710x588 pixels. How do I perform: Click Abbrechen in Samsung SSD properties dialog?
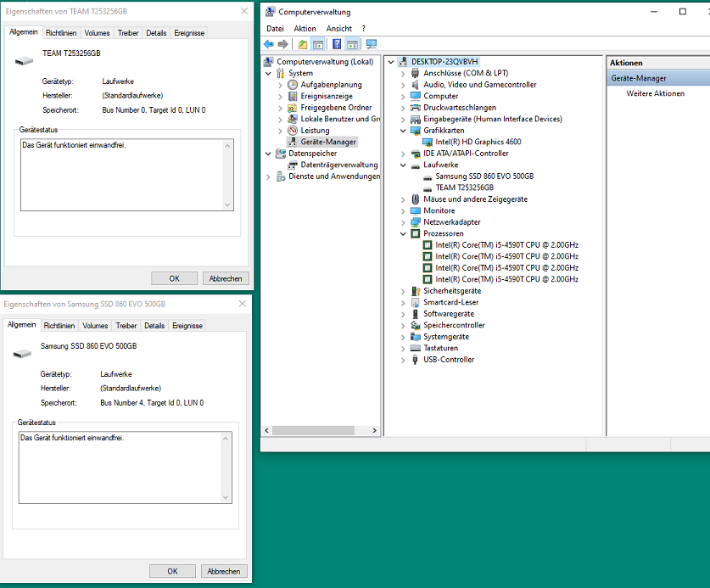click(223, 571)
